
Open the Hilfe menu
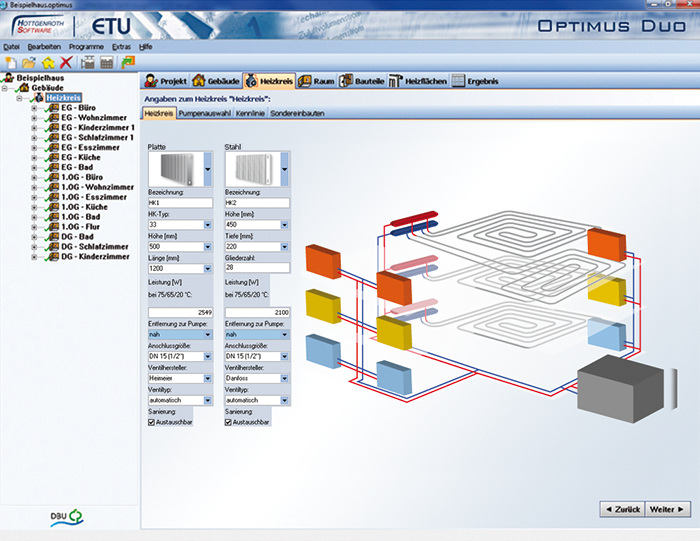146,47
